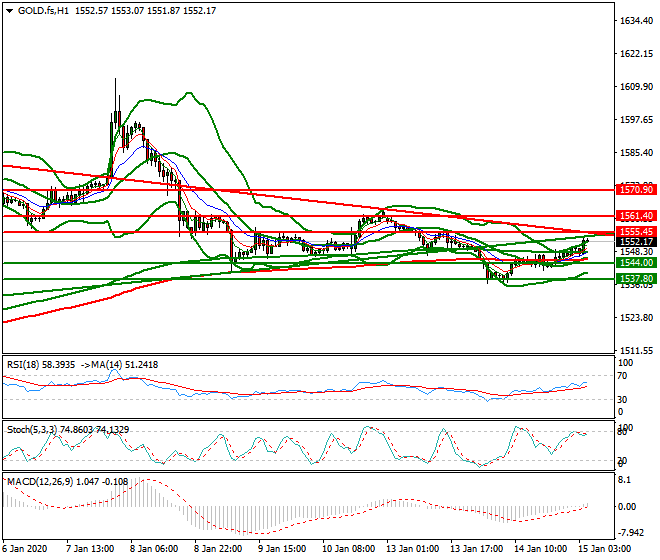The image size is (660, 560).
Task: Click the 15 Jan 03:00 time label
Action: 604,549
